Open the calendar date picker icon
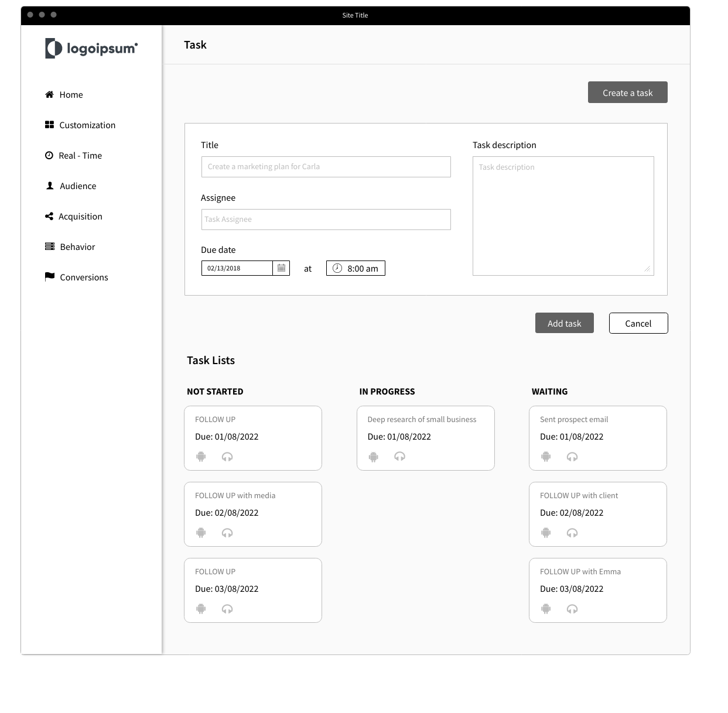Image resolution: width=728 pixels, height=713 pixels. (x=281, y=268)
